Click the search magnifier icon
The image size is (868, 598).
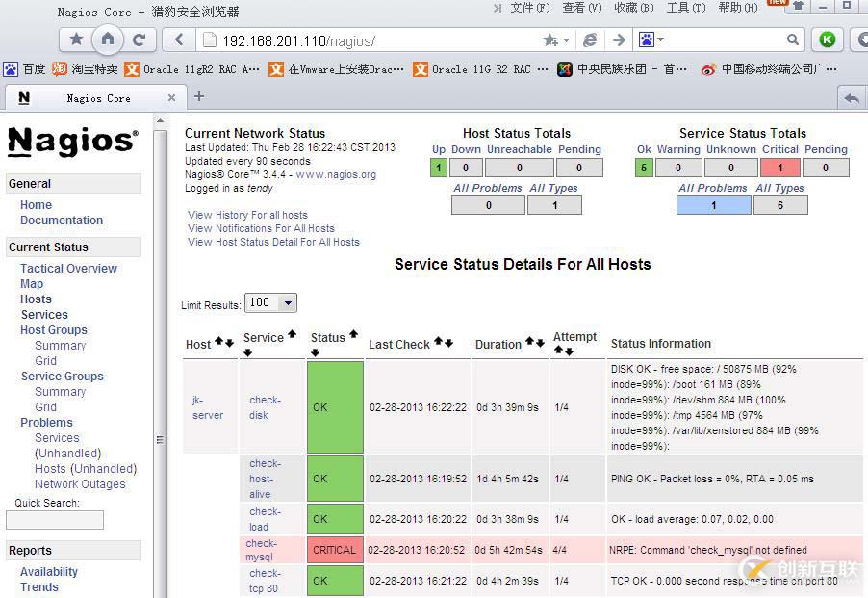(x=793, y=39)
